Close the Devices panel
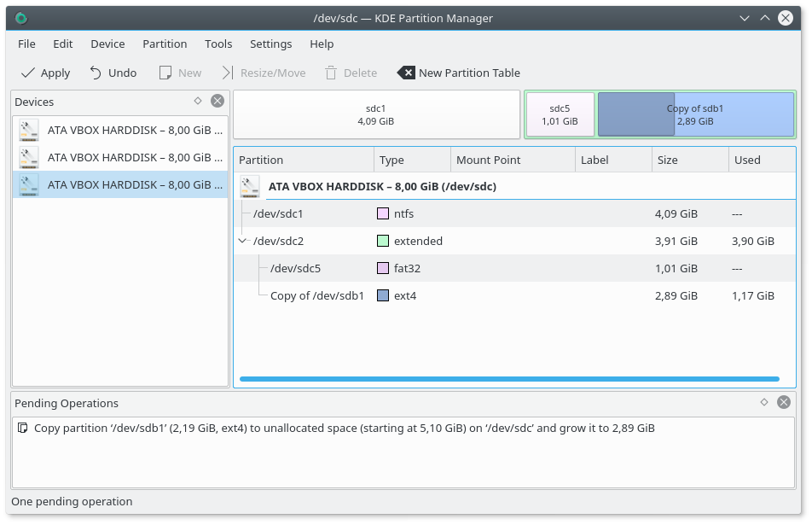The height and width of the screenshot is (525, 812). [217, 101]
